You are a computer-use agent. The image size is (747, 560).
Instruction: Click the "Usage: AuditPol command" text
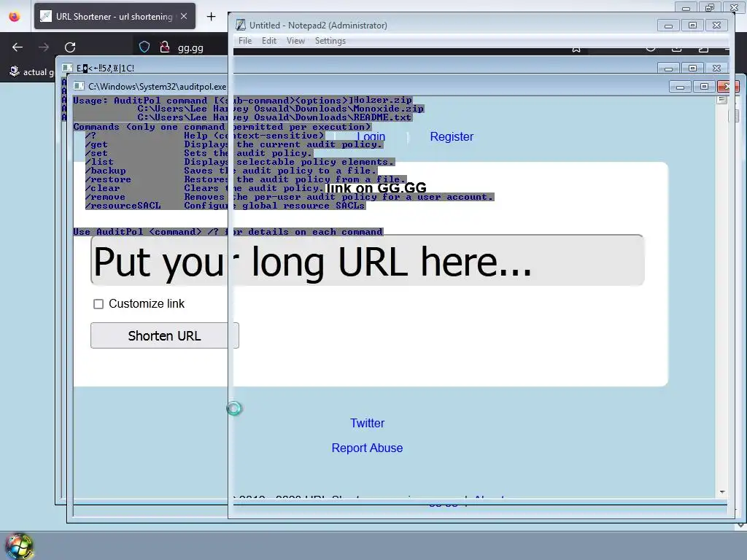140,101
